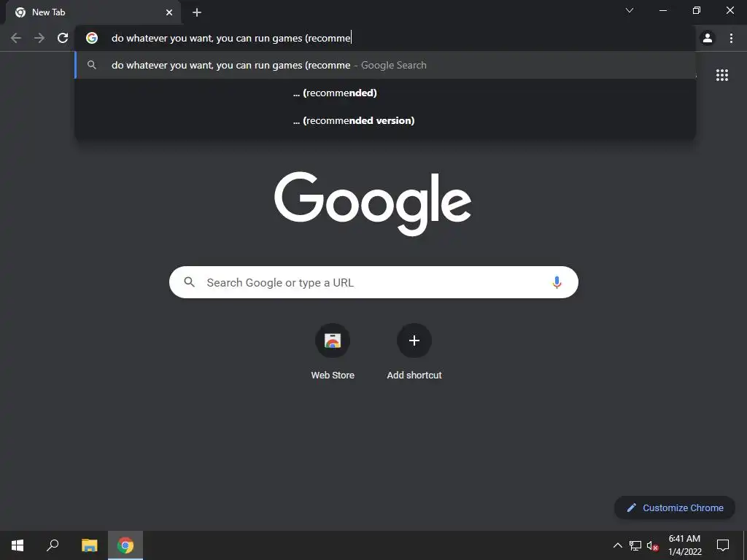Open the Web Store shortcut

click(x=333, y=351)
